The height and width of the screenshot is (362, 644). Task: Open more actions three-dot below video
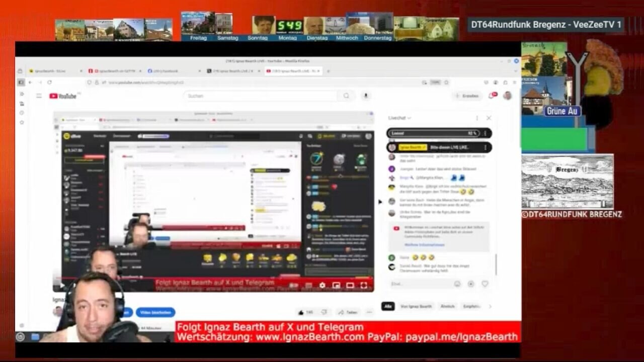point(370,312)
